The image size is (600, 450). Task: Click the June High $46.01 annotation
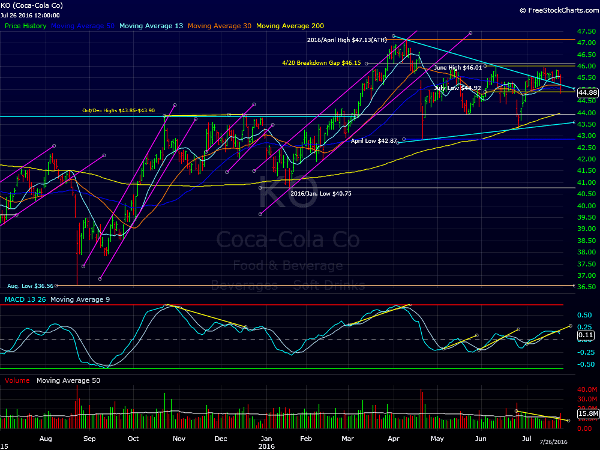tap(458, 68)
